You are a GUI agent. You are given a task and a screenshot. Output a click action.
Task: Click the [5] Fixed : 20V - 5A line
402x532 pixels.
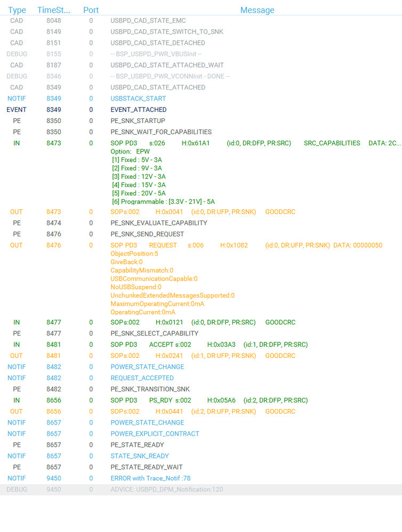coord(139,193)
